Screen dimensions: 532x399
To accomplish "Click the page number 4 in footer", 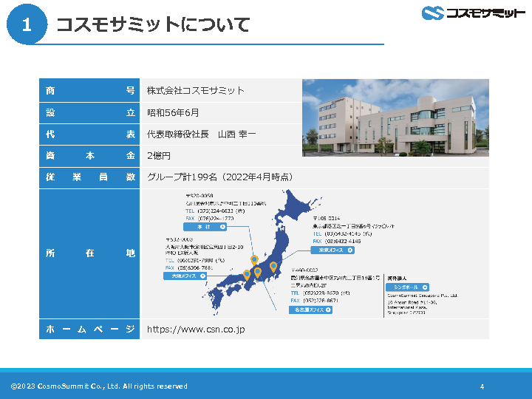I will 482,386.
